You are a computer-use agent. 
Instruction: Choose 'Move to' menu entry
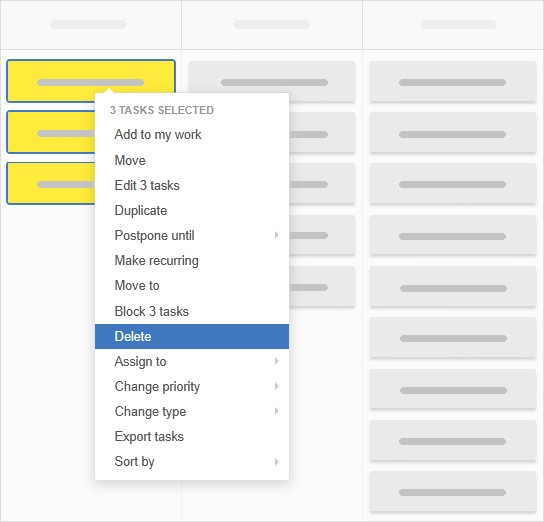[x=192, y=285]
